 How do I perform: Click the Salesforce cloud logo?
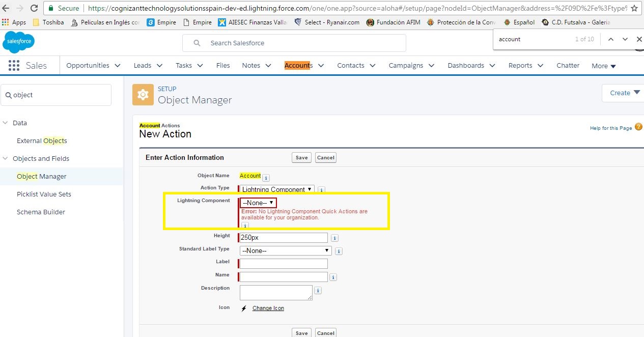18,42
